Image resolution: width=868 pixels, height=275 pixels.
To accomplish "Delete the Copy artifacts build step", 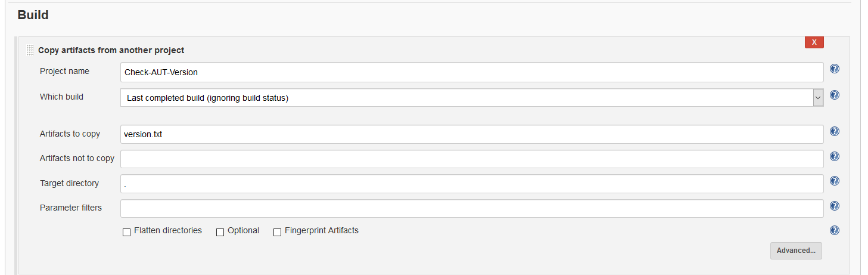I will (x=814, y=42).
